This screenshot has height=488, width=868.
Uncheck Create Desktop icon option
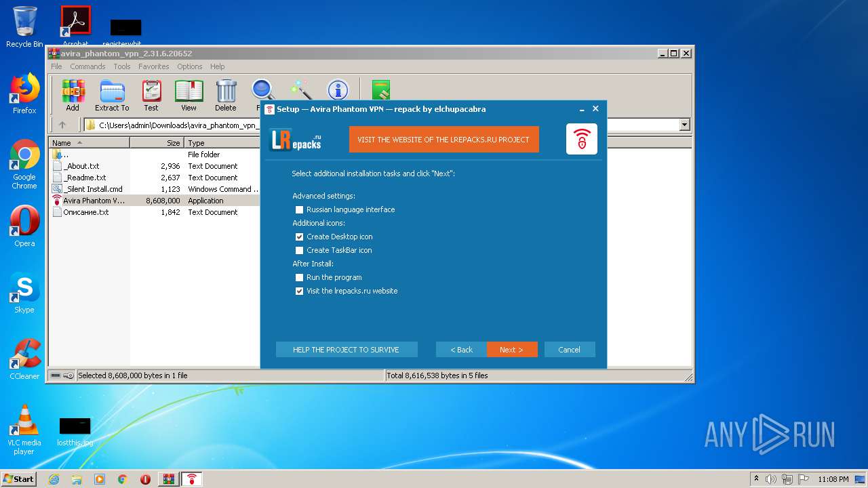[299, 237]
